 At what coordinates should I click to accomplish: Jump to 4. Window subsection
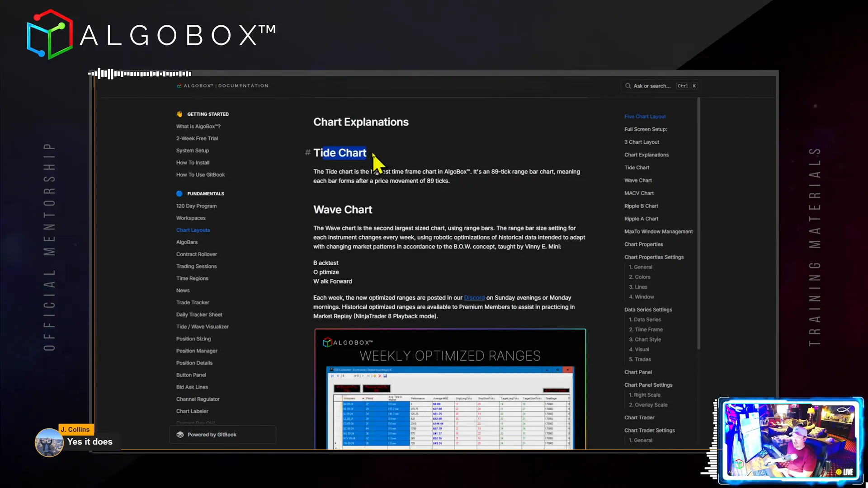(x=642, y=297)
